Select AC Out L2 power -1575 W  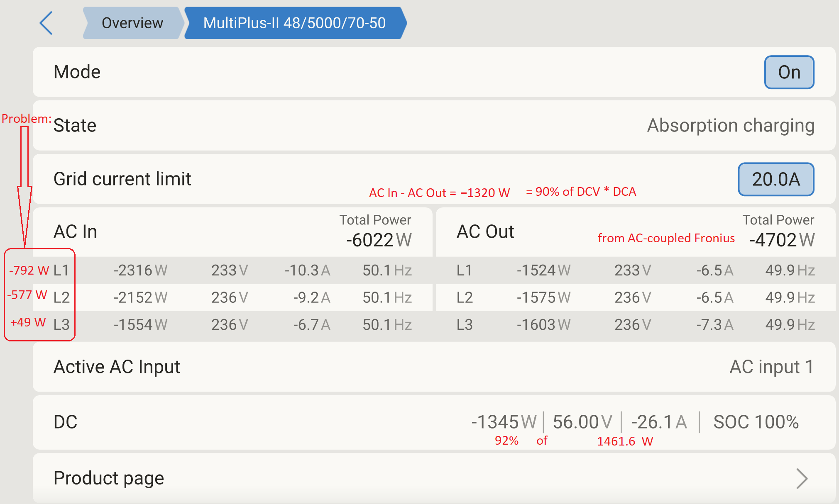click(x=543, y=297)
